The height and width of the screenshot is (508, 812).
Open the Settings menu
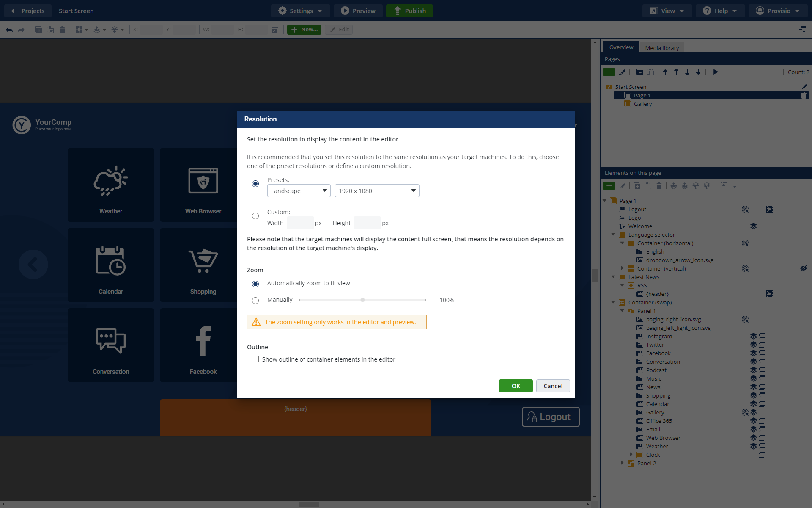point(300,11)
